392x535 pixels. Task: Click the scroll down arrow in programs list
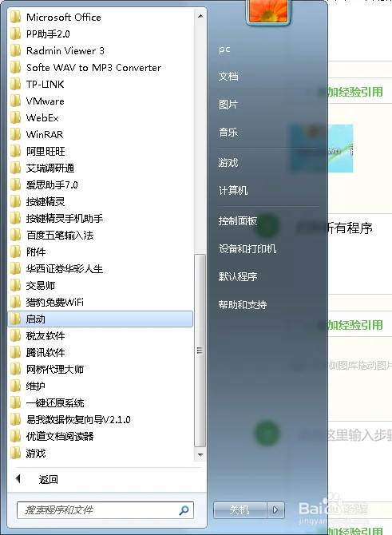200,454
